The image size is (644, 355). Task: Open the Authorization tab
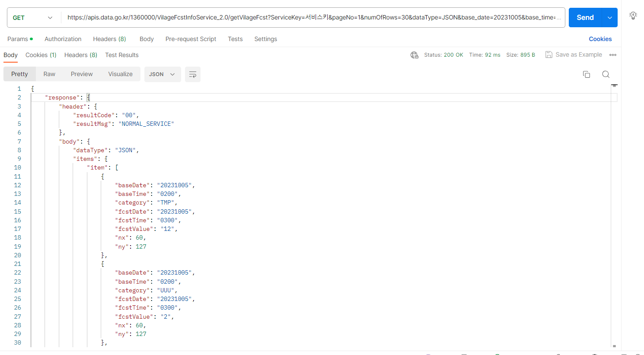[63, 39]
